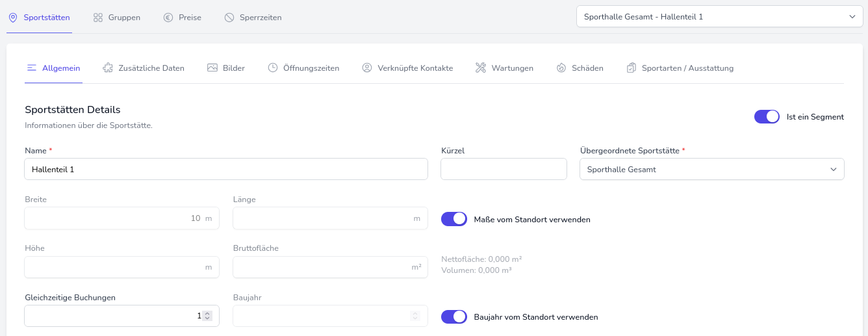Click the Zusätzliche Daten puzzle icon
868x336 pixels.
click(108, 68)
